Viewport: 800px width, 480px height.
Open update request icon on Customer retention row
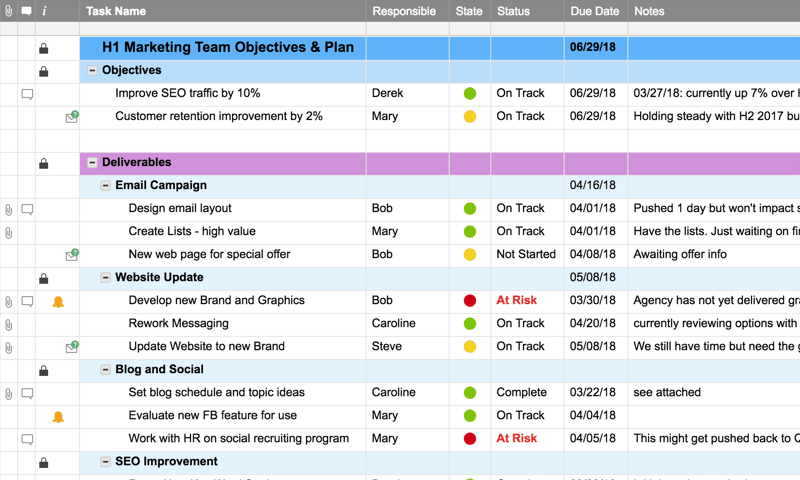coord(71,117)
